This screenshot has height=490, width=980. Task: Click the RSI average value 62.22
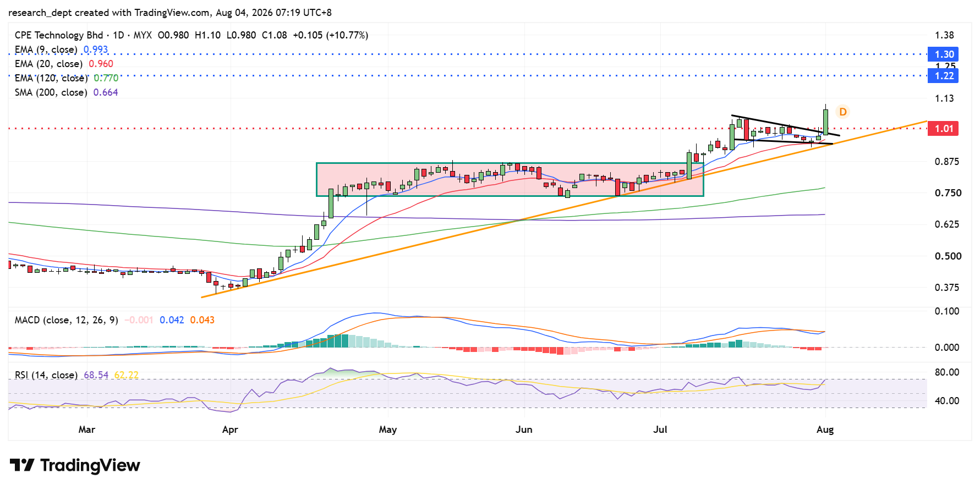(126, 375)
